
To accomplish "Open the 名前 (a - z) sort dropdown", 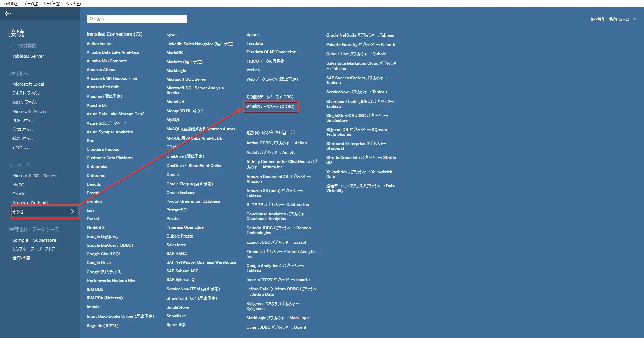I will (x=619, y=19).
